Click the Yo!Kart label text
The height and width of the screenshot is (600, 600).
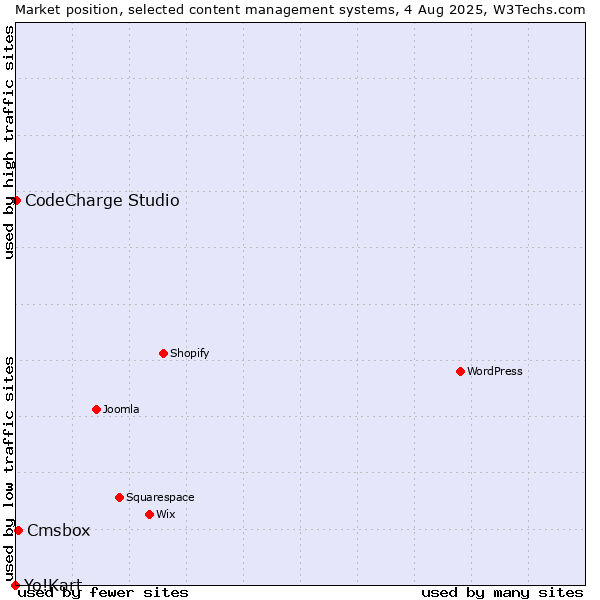tap(53, 585)
